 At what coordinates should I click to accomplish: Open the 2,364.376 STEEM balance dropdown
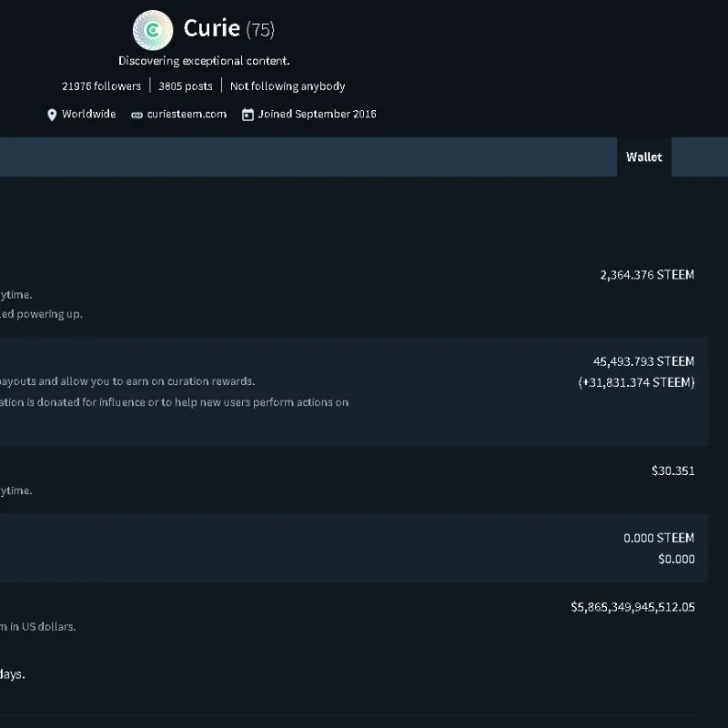pyautogui.click(x=647, y=275)
